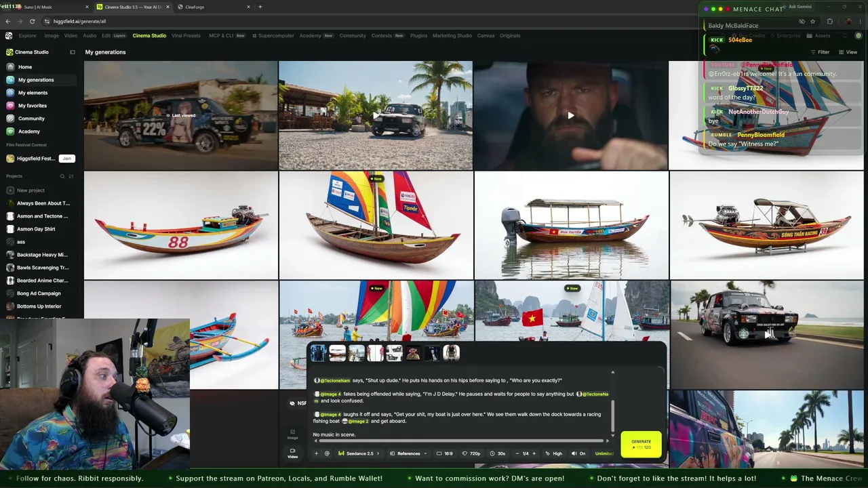Change the 720p resolution setting
This screenshot has height=488, width=868.
(471, 453)
